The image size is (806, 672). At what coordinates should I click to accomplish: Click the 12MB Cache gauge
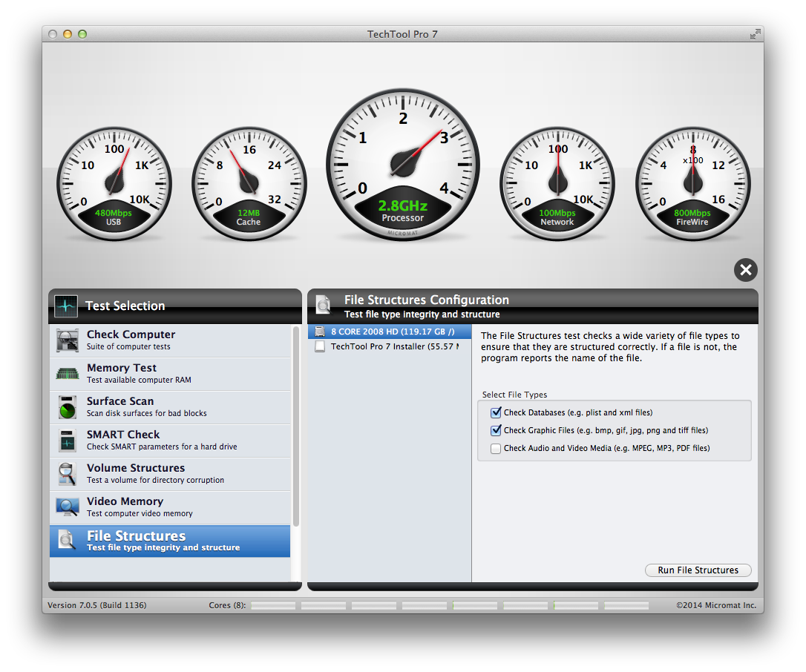tap(249, 183)
